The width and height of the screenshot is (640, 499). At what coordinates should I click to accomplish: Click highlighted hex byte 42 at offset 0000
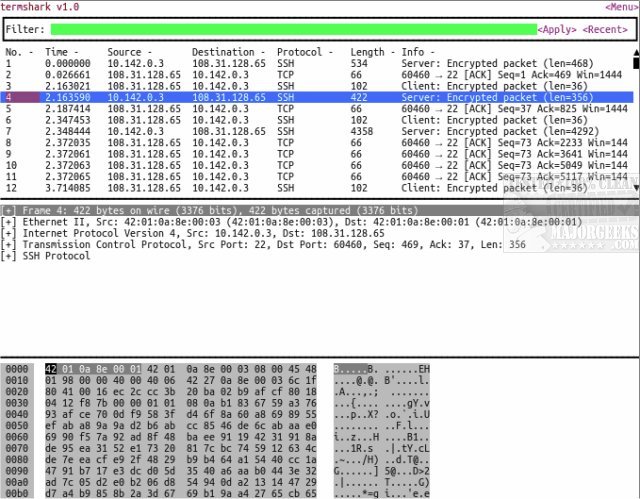[51, 369]
